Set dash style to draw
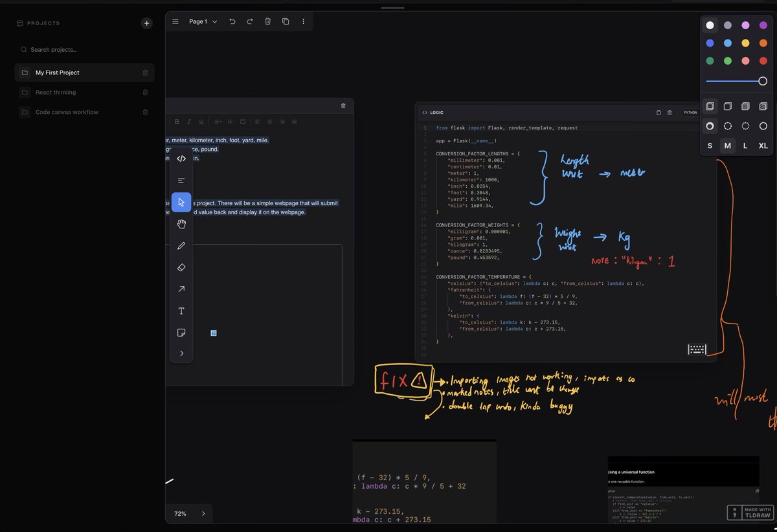Viewport: 777px width, 532px height. (x=710, y=126)
